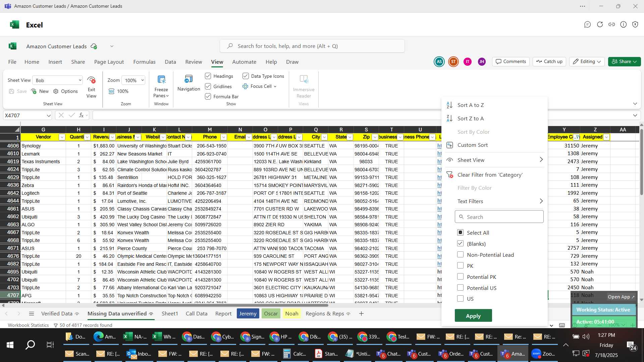Click the insert function fx icon

click(81, 115)
